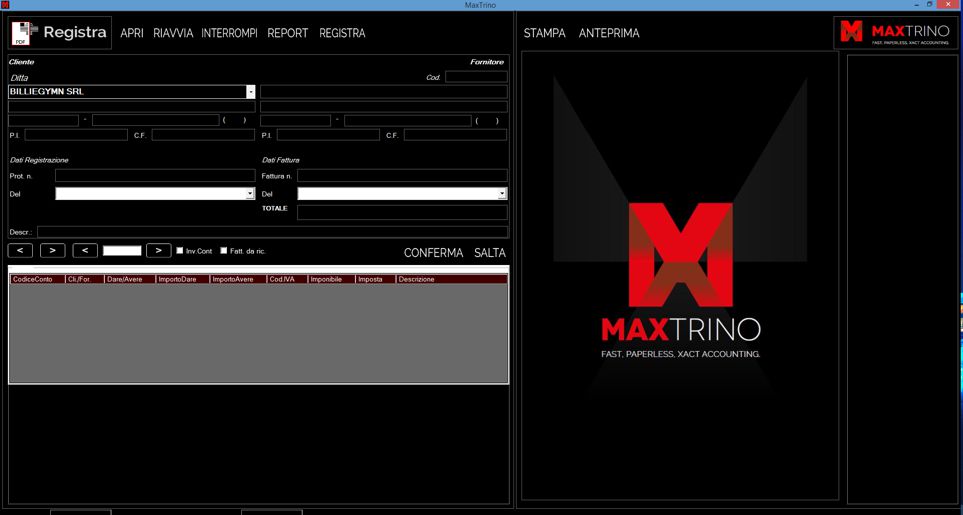Click the Fornitore P.I. input field
Viewport: 963px width, 515px height.
point(329,135)
